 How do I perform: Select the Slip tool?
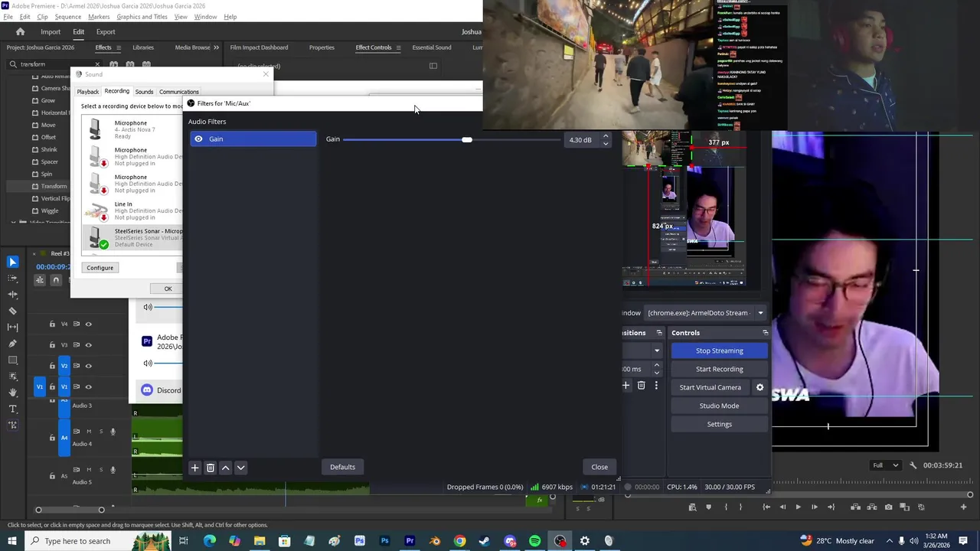[12, 328]
